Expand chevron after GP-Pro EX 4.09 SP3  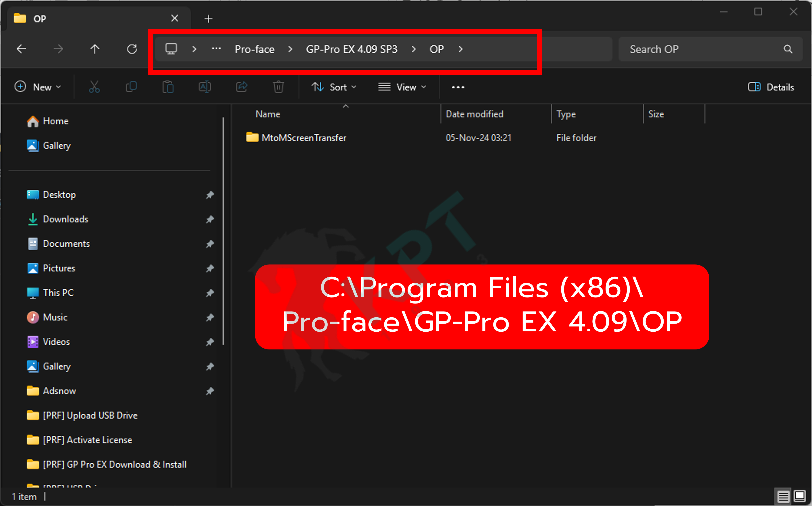coord(414,49)
